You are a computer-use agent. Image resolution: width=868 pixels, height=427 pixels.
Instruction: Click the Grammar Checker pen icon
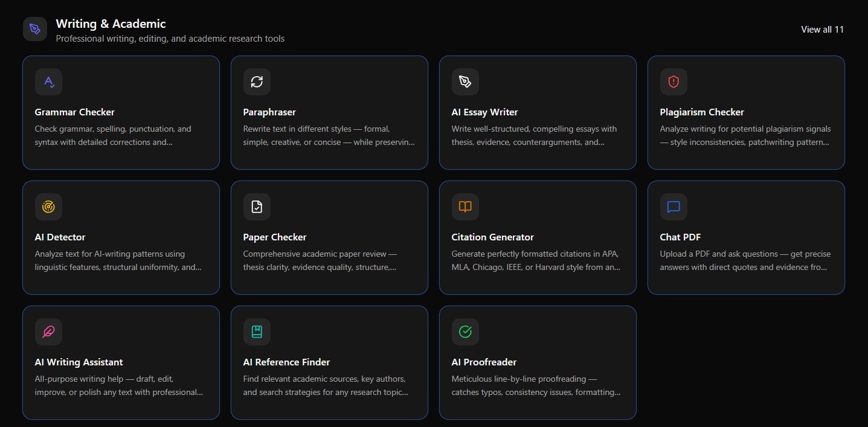pos(48,82)
